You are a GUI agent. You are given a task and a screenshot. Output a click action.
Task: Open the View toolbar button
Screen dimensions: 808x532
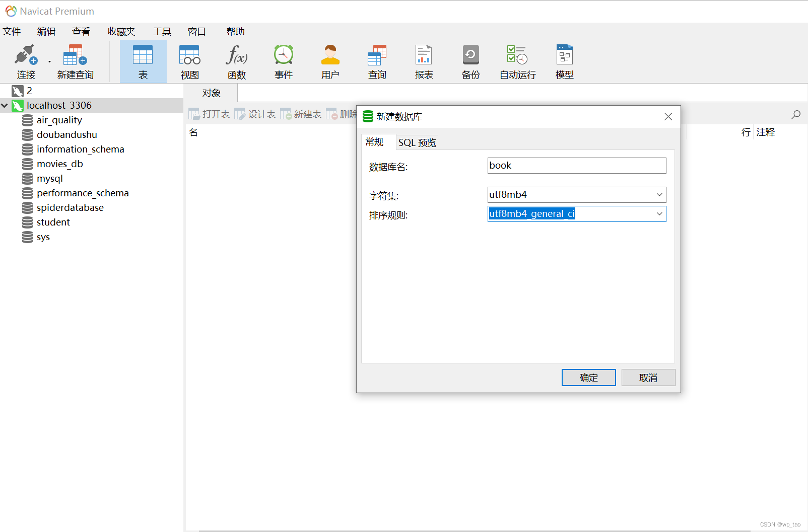(190, 61)
